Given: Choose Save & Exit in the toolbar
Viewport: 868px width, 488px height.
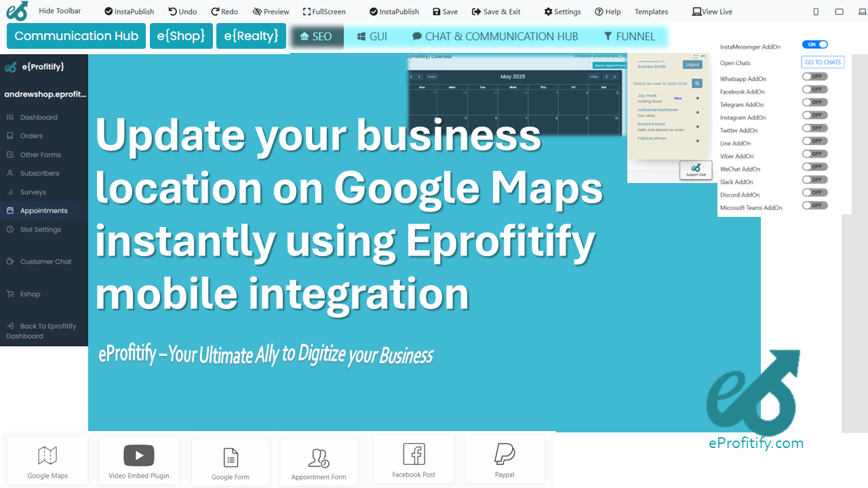Looking at the screenshot, I should point(496,12).
